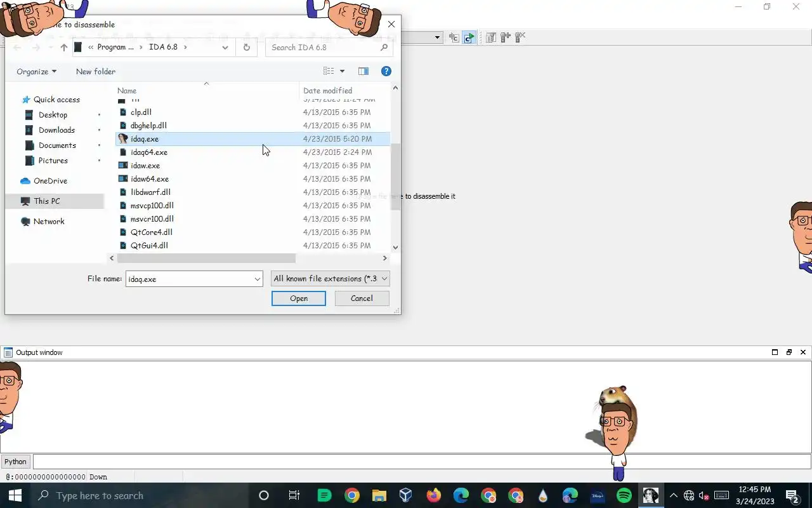Open Downloads in navigation pane
Screen dimensions: 812x508
pyautogui.click(x=56, y=130)
